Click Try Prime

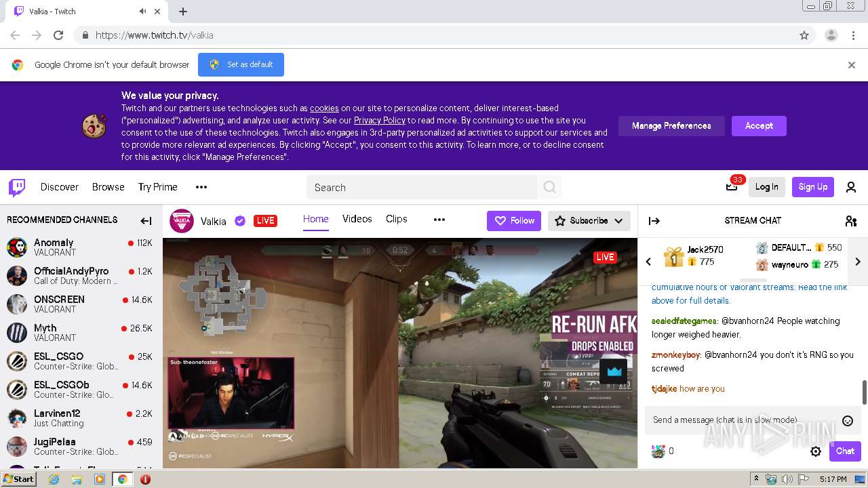pos(158,187)
